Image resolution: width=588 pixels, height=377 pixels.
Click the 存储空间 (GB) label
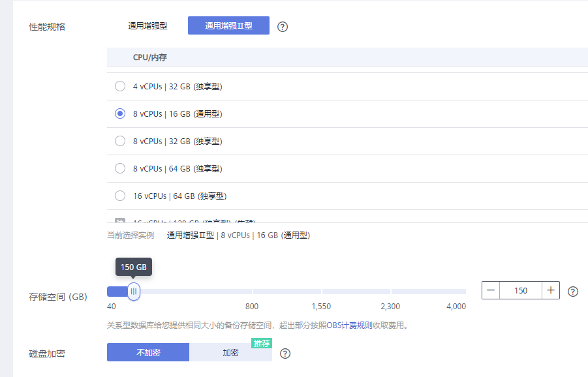click(57, 297)
